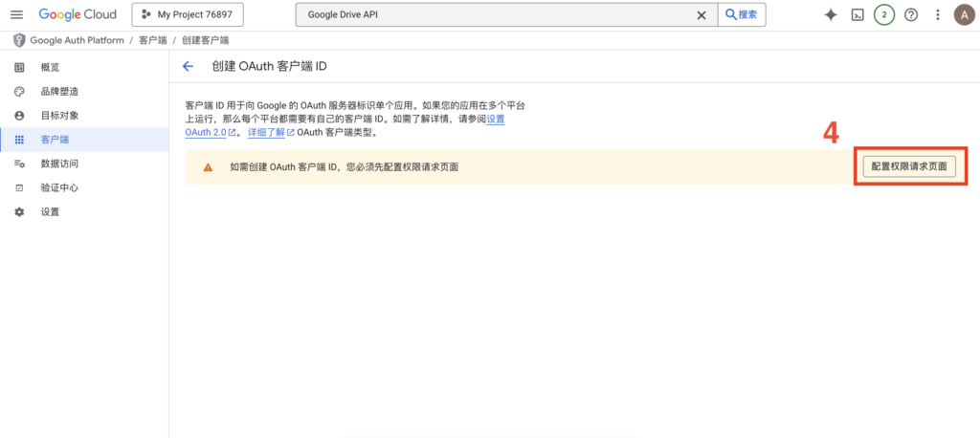Open the notifications badge showing 2
The image size is (980, 438).
884,14
